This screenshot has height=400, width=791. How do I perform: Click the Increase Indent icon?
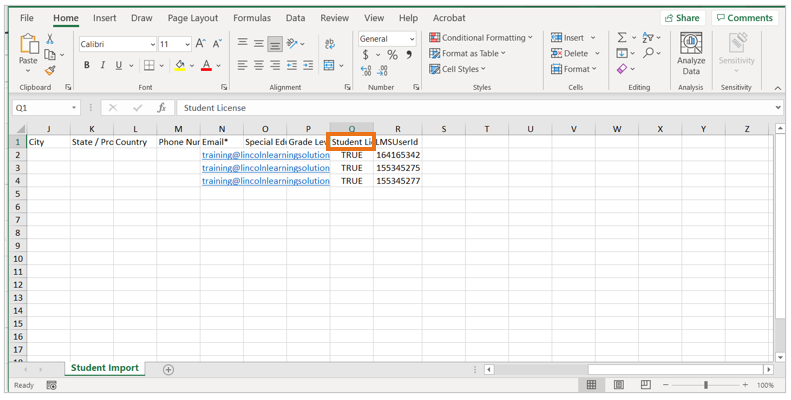[308, 65]
